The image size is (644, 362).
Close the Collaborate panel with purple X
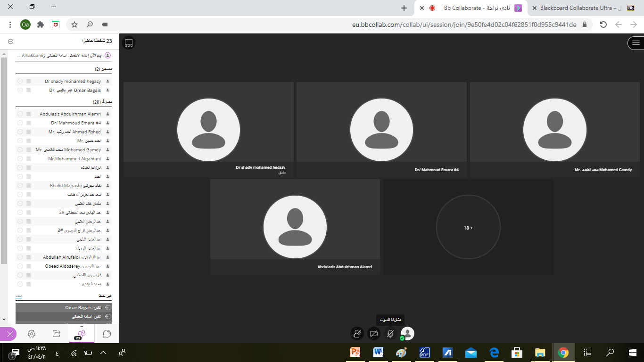click(x=8, y=334)
